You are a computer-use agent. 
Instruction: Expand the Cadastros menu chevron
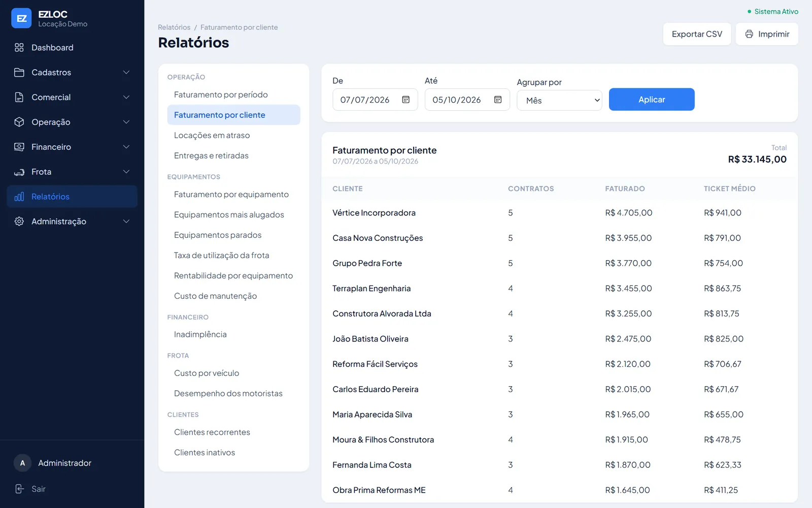[126, 72]
